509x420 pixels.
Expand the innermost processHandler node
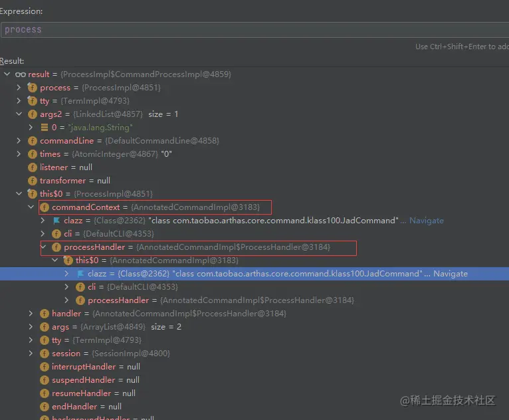[x=66, y=300]
